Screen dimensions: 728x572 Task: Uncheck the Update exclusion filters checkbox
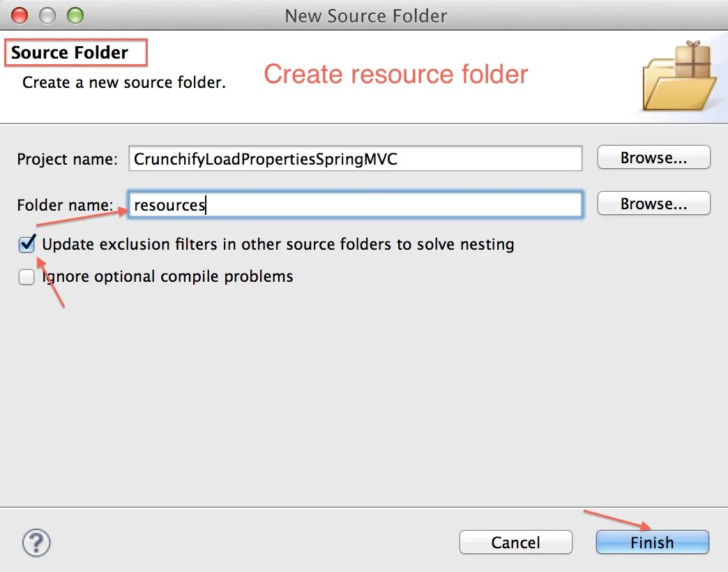[x=27, y=244]
